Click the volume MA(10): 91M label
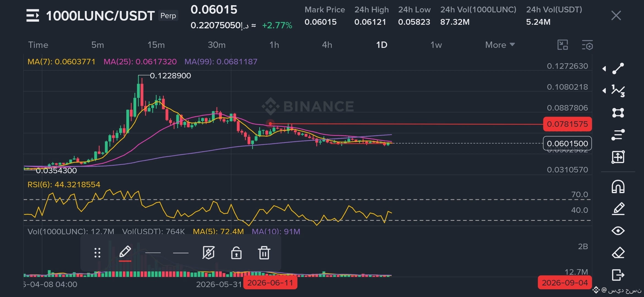The image size is (644, 297). tap(276, 231)
